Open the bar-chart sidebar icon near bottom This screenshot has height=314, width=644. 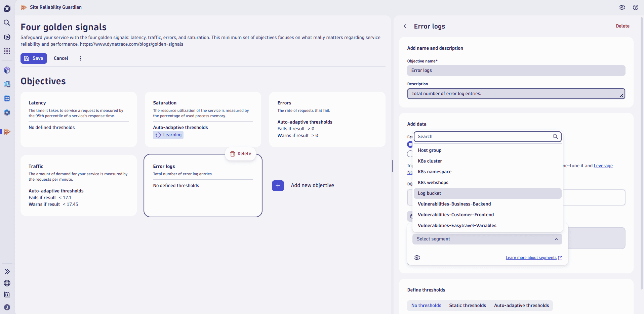[x=7, y=295]
